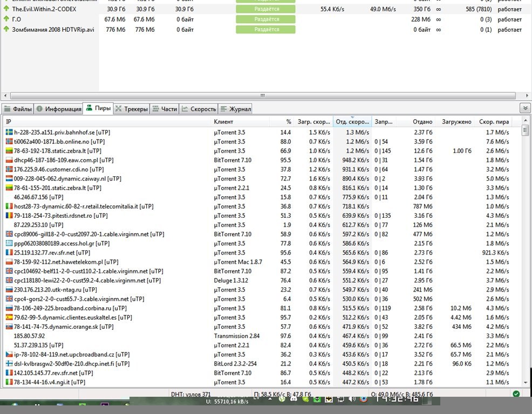
Task: Select the The.Evil.Within.2-CODEX torrent row
Action: pyautogui.click(x=266, y=9)
